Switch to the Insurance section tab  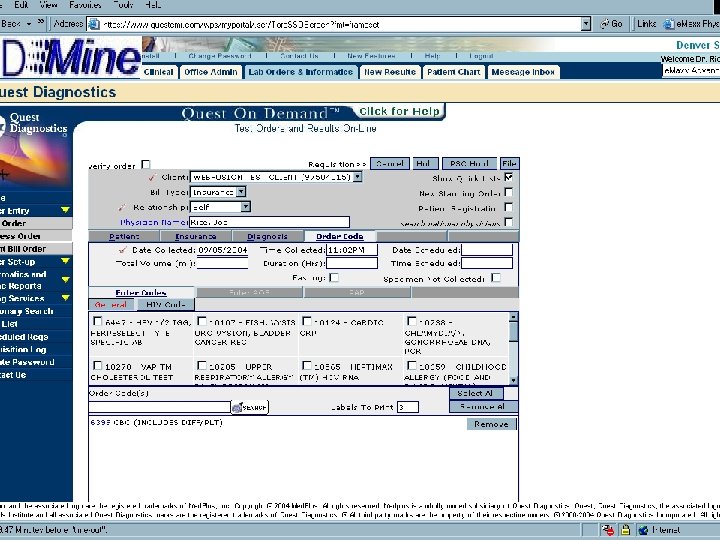196,236
